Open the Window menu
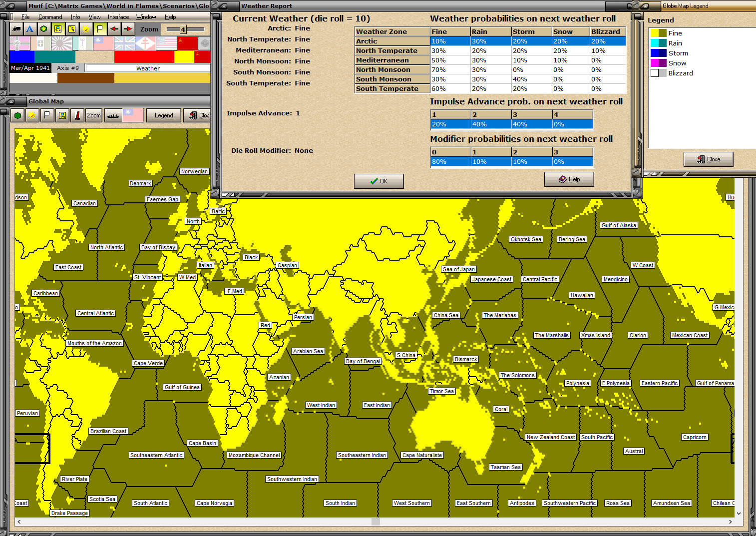 coord(146,17)
